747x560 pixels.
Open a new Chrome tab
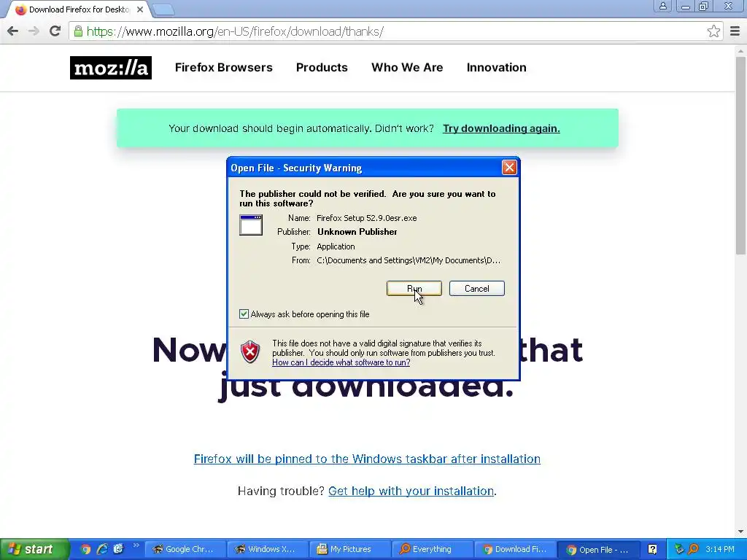(x=163, y=10)
